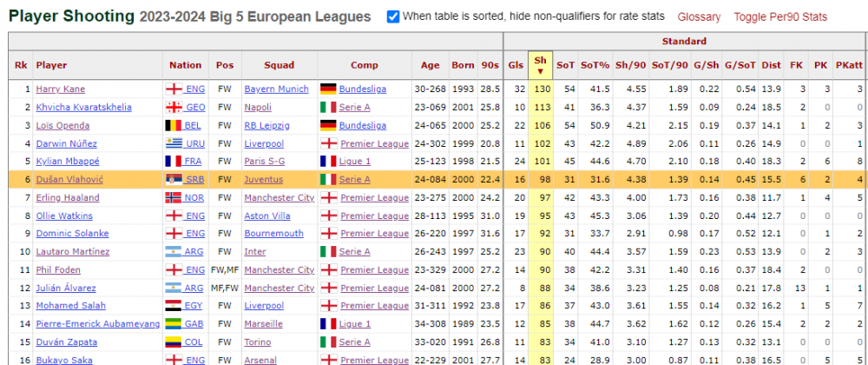Sort table by SoT% column
This screenshot has height=365, width=868.
pos(595,65)
